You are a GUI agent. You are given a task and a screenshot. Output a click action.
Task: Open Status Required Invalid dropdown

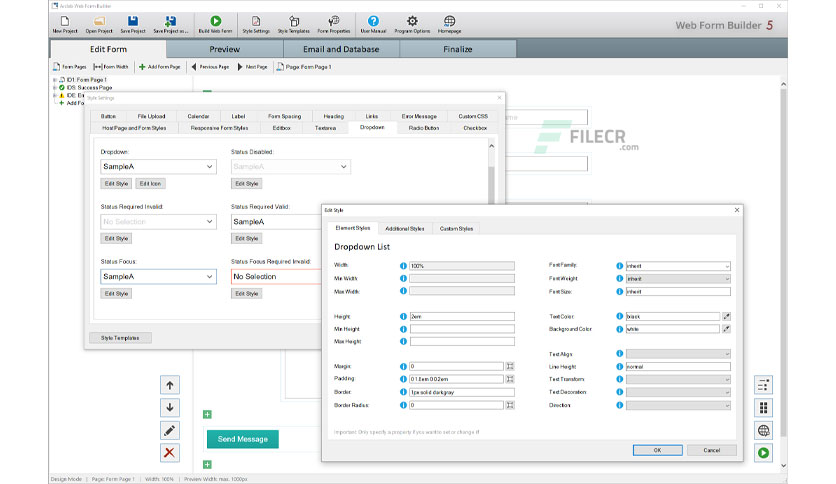[x=158, y=221]
